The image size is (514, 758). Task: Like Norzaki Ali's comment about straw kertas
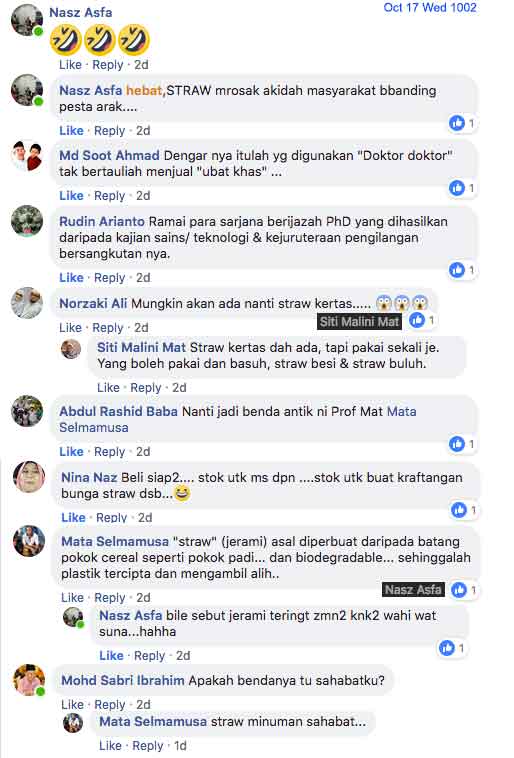point(70,327)
